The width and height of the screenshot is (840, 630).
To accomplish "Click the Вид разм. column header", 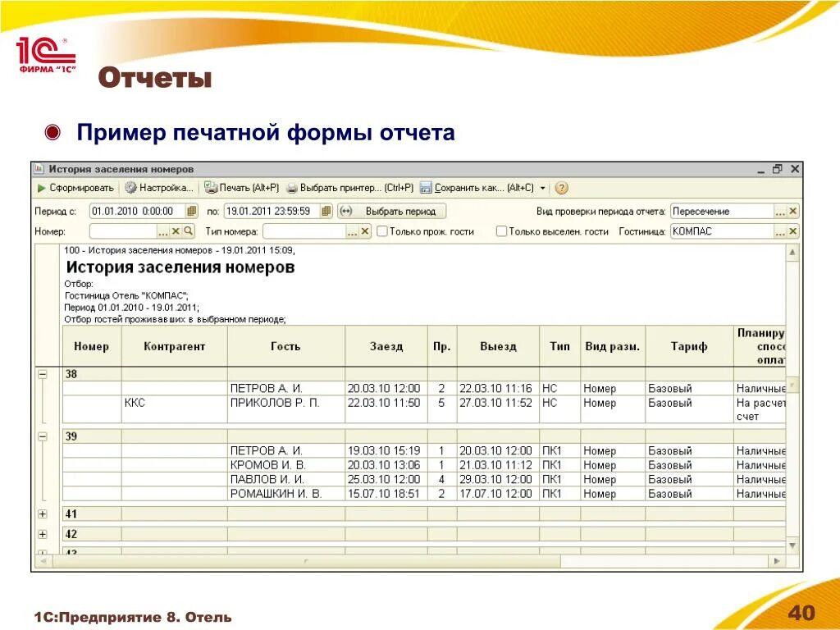I will pyautogui.click(x=613, y=347).
